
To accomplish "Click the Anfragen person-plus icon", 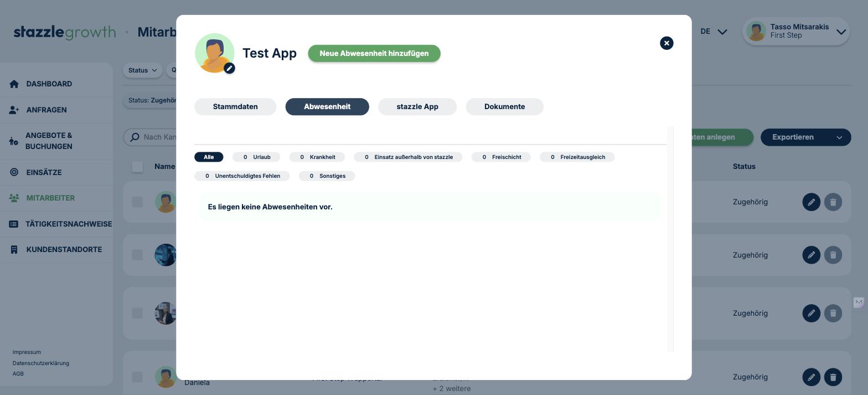I will click(14, 110).
